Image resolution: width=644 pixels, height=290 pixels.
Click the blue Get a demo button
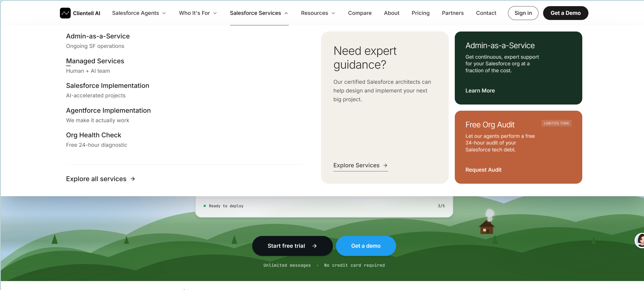point(366,246)
